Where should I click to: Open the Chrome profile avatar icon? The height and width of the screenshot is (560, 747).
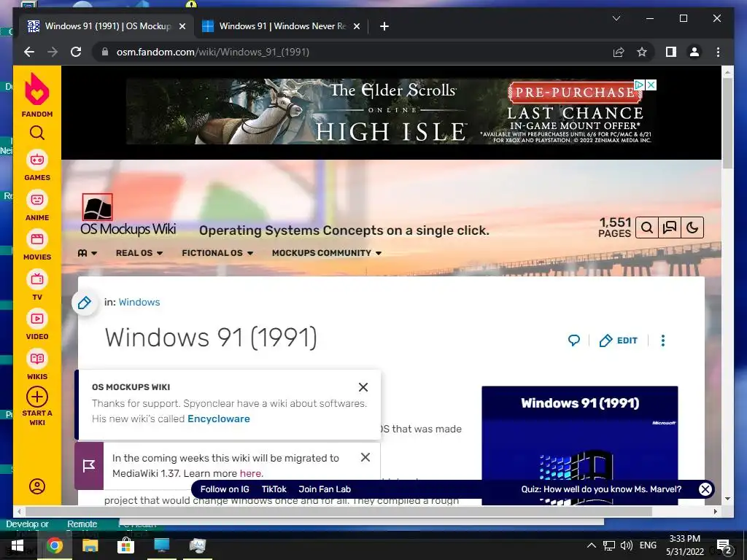[694, 52]
